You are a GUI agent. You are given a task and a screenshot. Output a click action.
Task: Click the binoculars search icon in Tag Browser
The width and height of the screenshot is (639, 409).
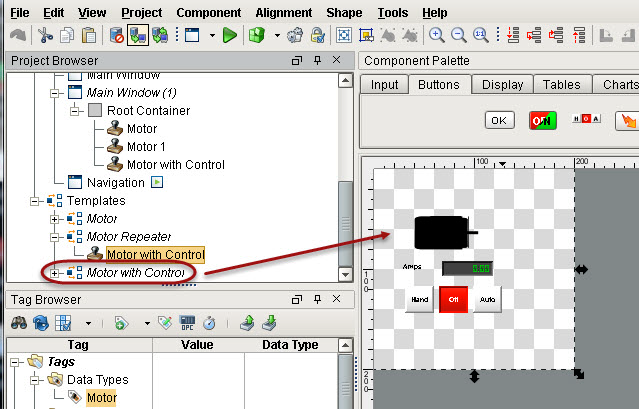[x=18, y=323]
